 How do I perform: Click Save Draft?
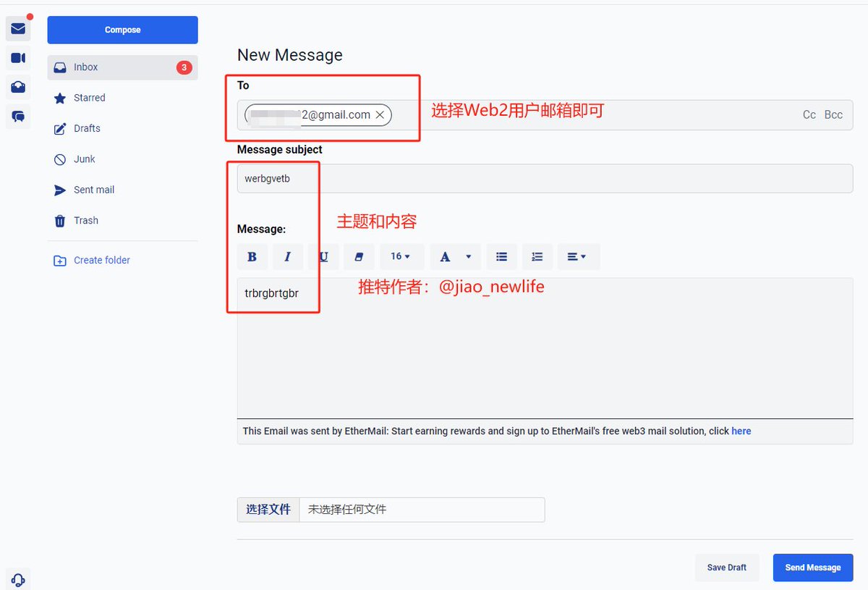727,568
